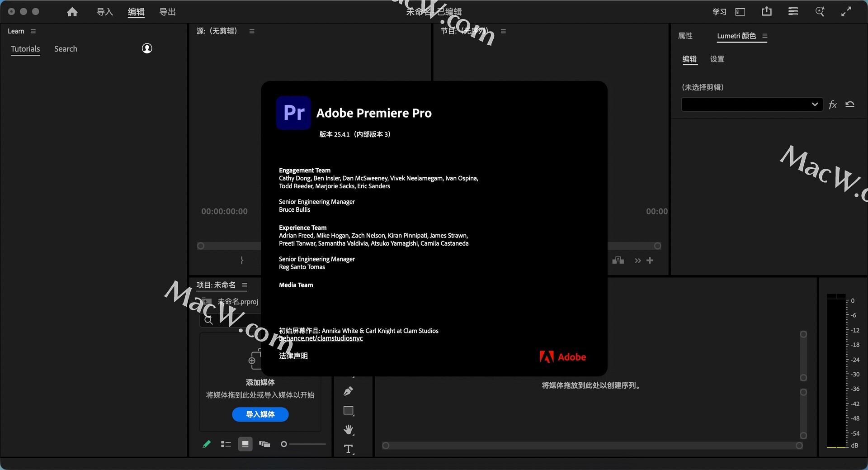Viewport: 868px width, 470px height.
Task: Open the 法律声明 link in About dialog
Action: 293,356
